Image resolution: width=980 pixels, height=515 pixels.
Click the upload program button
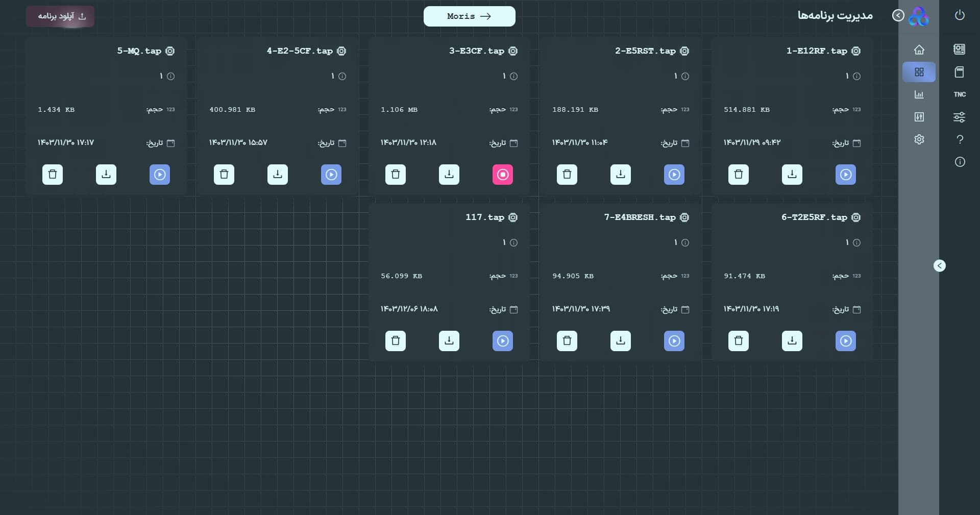click(x=60, y=16)
